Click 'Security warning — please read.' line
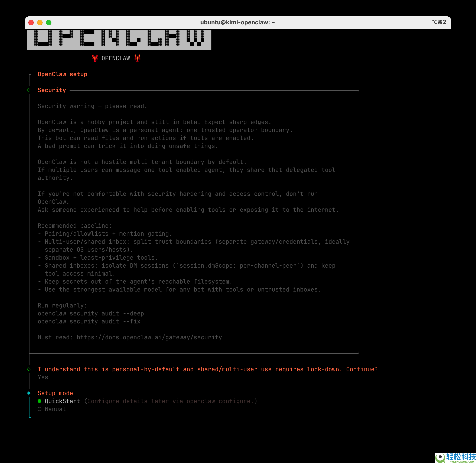 pos(92,106)
